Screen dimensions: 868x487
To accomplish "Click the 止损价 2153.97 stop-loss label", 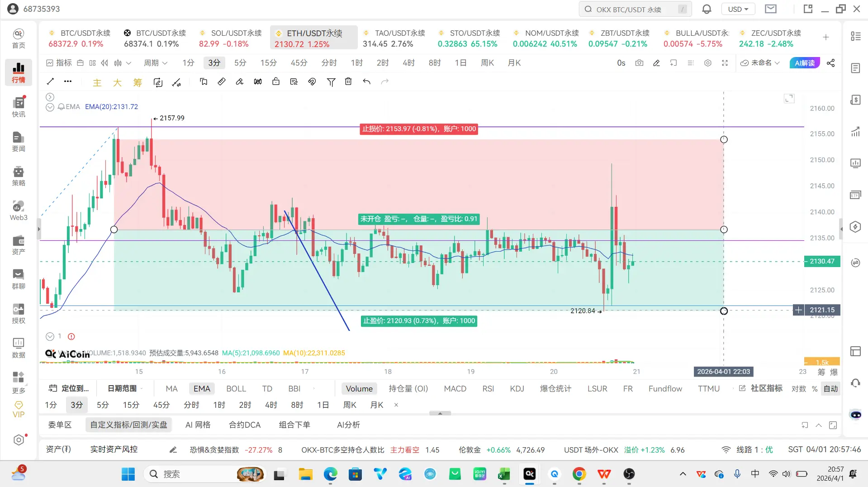I will click(419, 129).
